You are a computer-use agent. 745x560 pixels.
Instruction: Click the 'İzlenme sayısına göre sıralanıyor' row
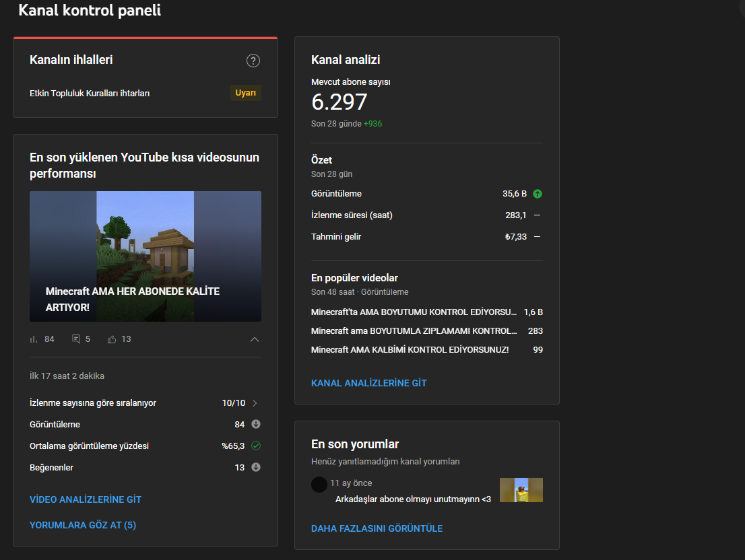point(145,403)
